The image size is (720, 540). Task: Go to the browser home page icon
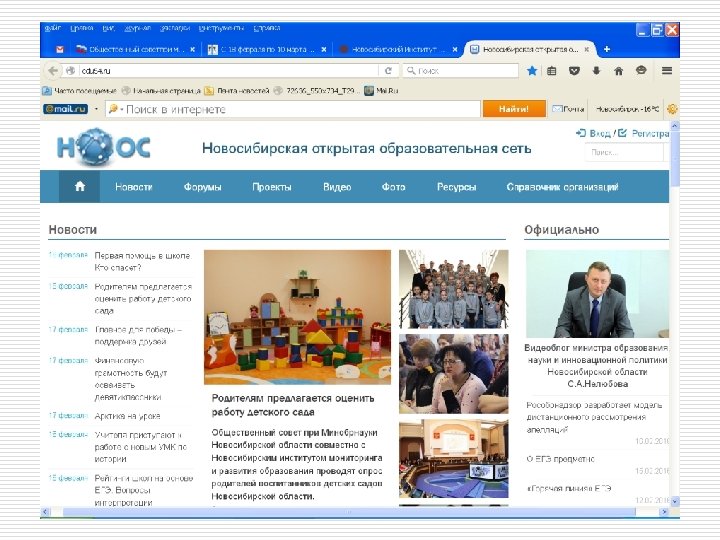619,71
